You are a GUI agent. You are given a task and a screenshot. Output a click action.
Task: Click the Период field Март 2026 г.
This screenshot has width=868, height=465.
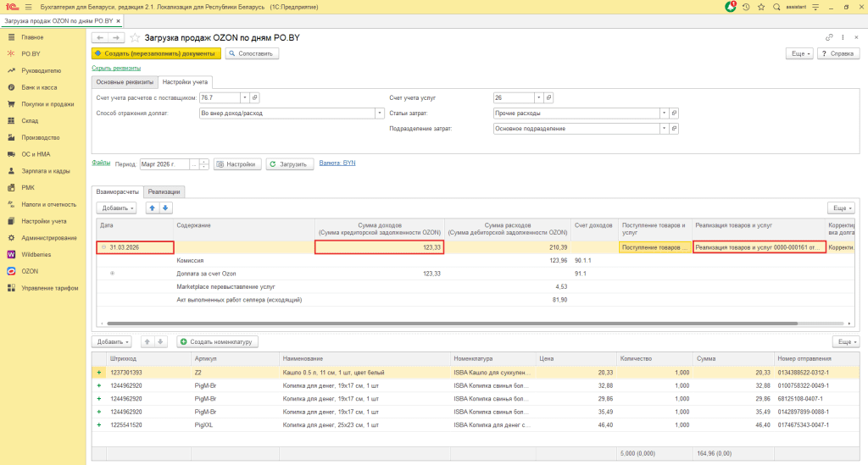pyautogui.click(x=164, y=164)
